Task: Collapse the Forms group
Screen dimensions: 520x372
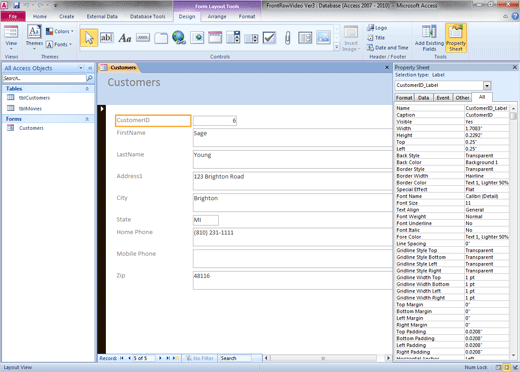Action: (x=87, y=119)
